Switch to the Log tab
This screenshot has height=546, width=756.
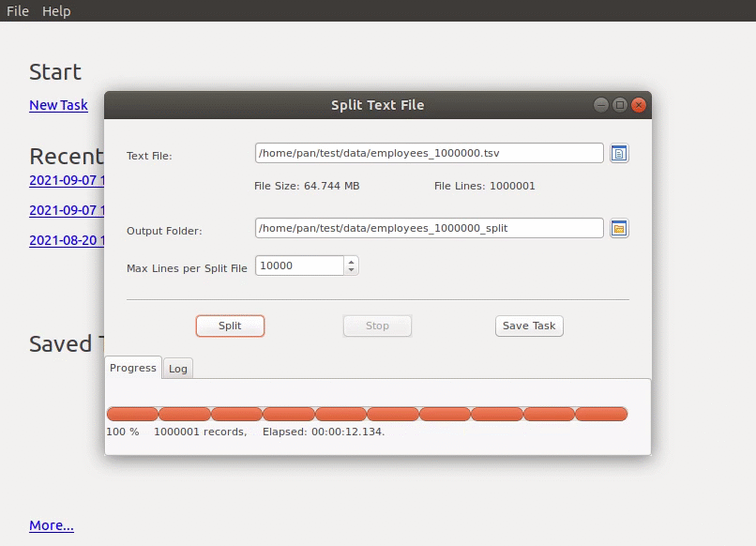coord(178,369)
